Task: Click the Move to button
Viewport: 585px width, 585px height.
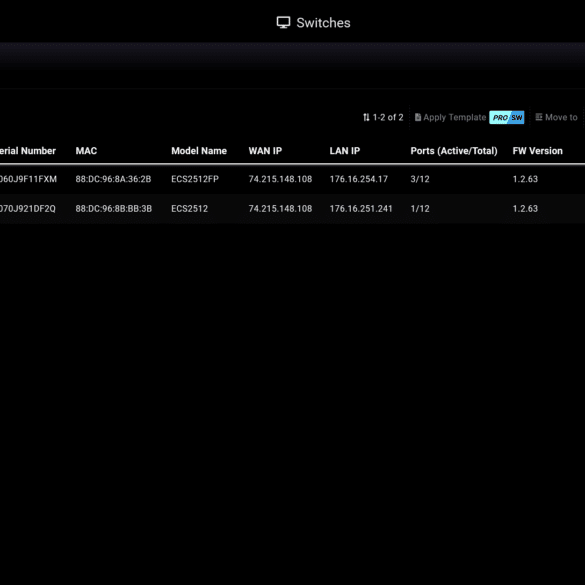Action: (556, 117)
